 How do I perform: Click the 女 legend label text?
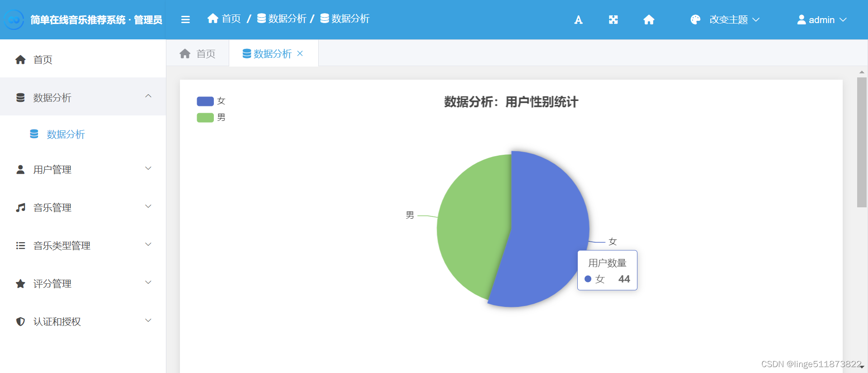[x=221, y=101]
